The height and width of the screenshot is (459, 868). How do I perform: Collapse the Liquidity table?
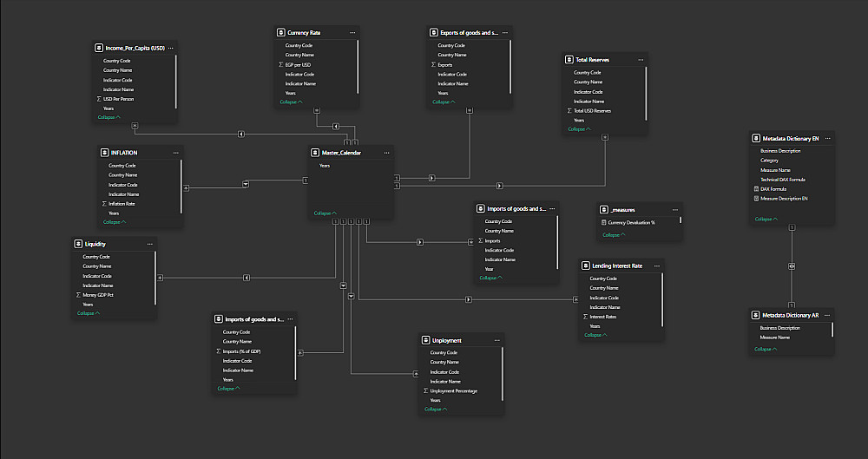tap(89, 313)
